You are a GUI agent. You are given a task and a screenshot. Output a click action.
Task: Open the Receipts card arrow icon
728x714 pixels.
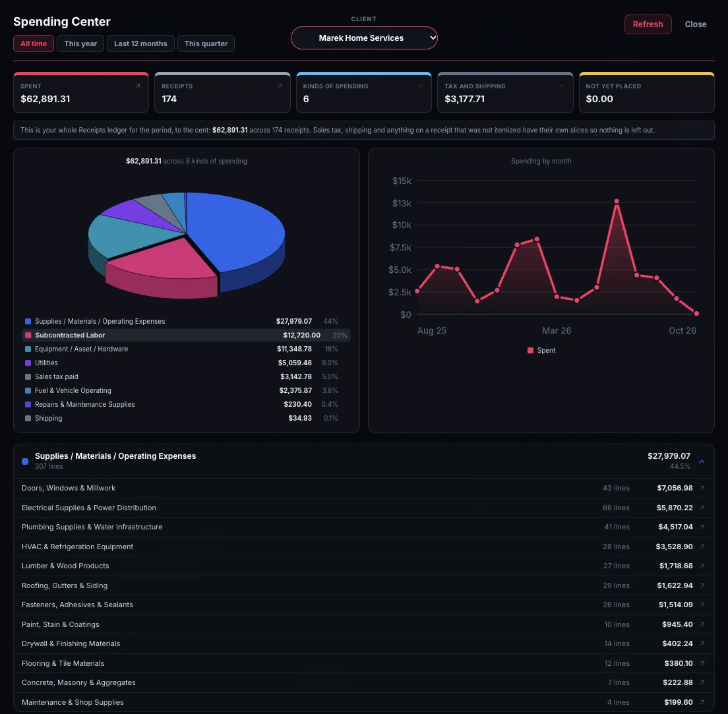click(x=280, y=86)
